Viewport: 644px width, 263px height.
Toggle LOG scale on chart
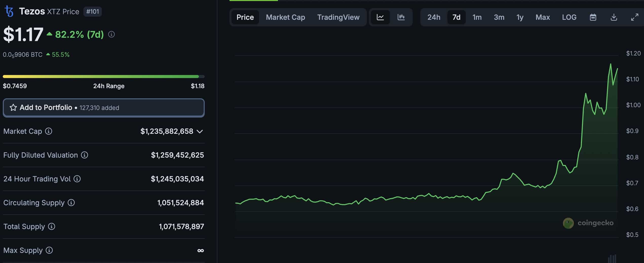(x=569, y=17)
